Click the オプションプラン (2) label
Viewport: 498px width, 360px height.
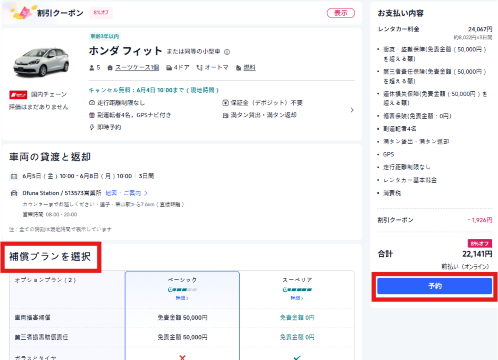[45, 280]
